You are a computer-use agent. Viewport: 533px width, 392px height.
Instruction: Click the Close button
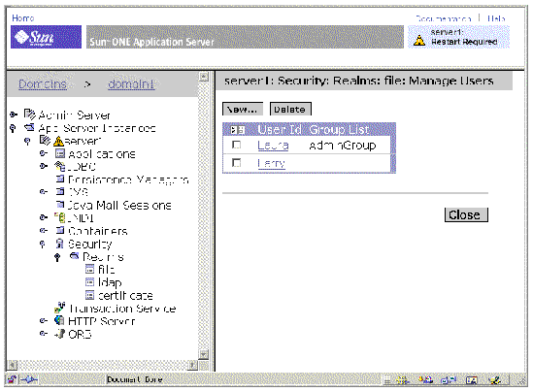466,215
